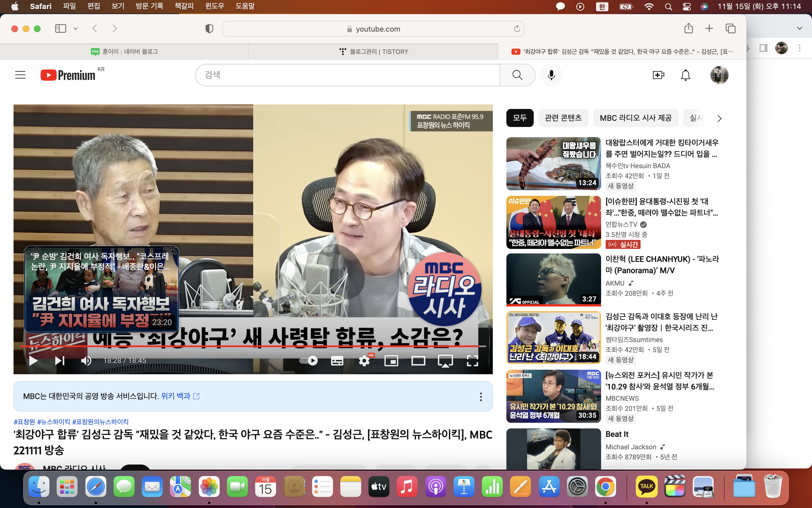Click the #뉴스하이킥 hashtag

pos(54,422)
